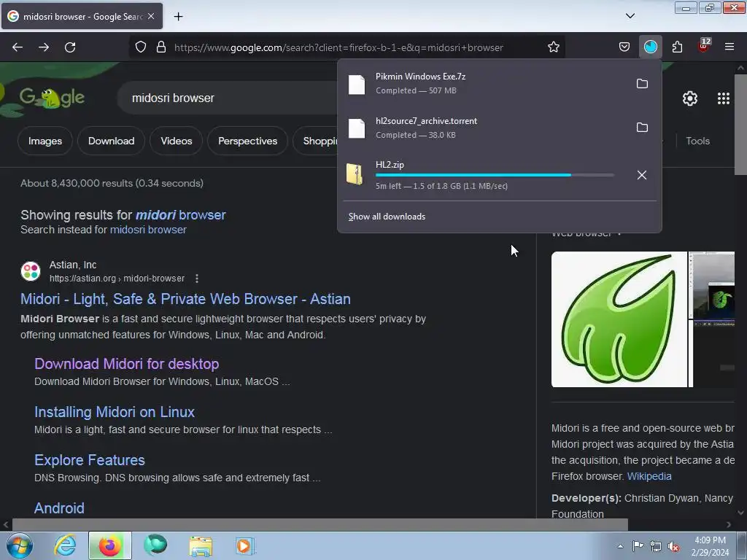The height and width of the screenshot is (560, 747).
Task: Open the tracking protection shield icon
Action: click(141, 47)
